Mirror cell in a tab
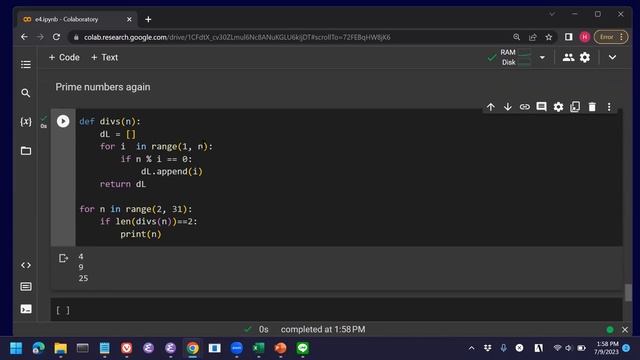This screenshot has width=640, height=360. click(x=575, y=107)
